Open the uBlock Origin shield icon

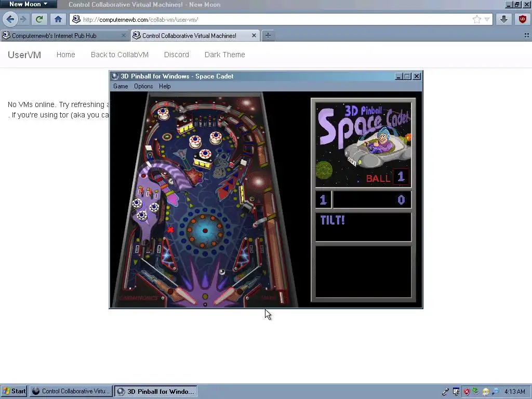pyautogui.click(x=523, y=19)
